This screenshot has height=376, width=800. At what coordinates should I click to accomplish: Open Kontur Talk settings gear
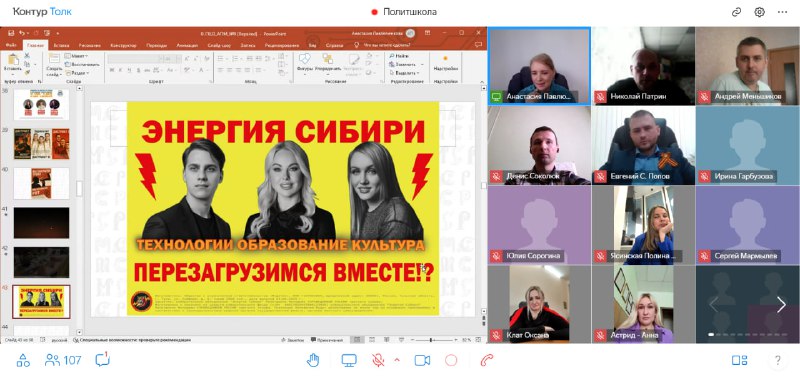(x=760, y=12)
